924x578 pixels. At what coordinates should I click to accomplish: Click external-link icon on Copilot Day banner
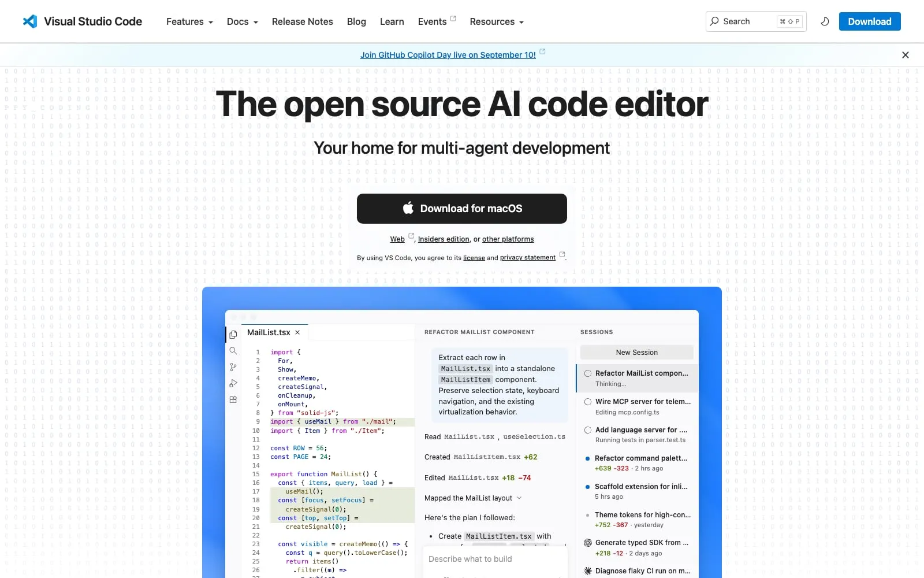(x=542, y=51)
